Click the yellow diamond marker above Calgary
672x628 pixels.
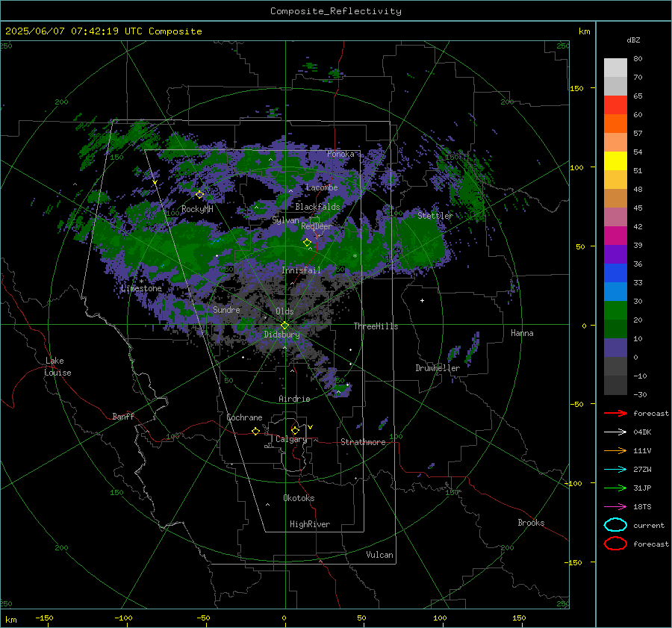pos(295,430)
